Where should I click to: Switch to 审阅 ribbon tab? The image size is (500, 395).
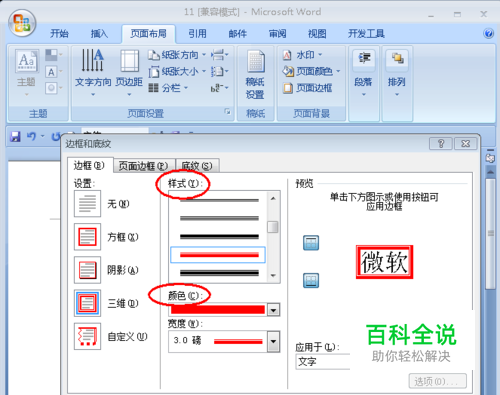click(x=277, y=34)
